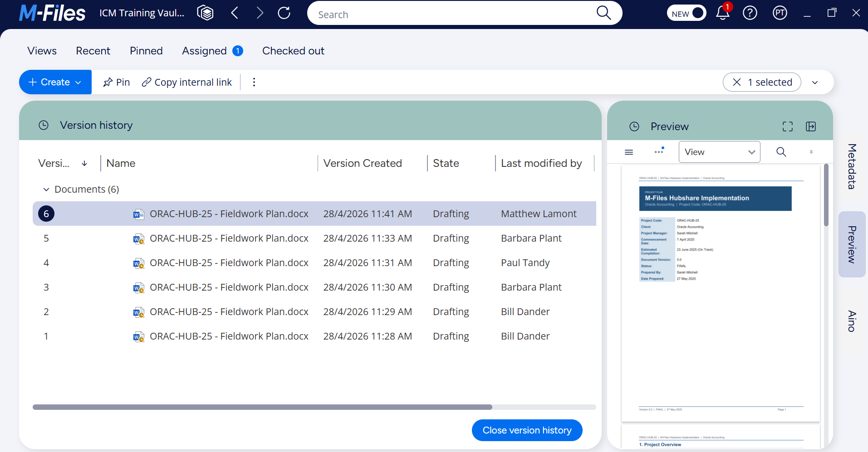
Task: Switch to the Pinned tab
Action: point(146,51)
